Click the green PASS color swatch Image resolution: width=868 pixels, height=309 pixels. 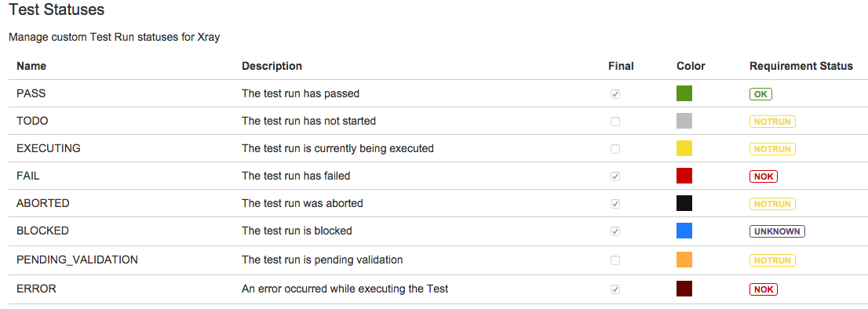pyautogui.click(x=684, y=93)
